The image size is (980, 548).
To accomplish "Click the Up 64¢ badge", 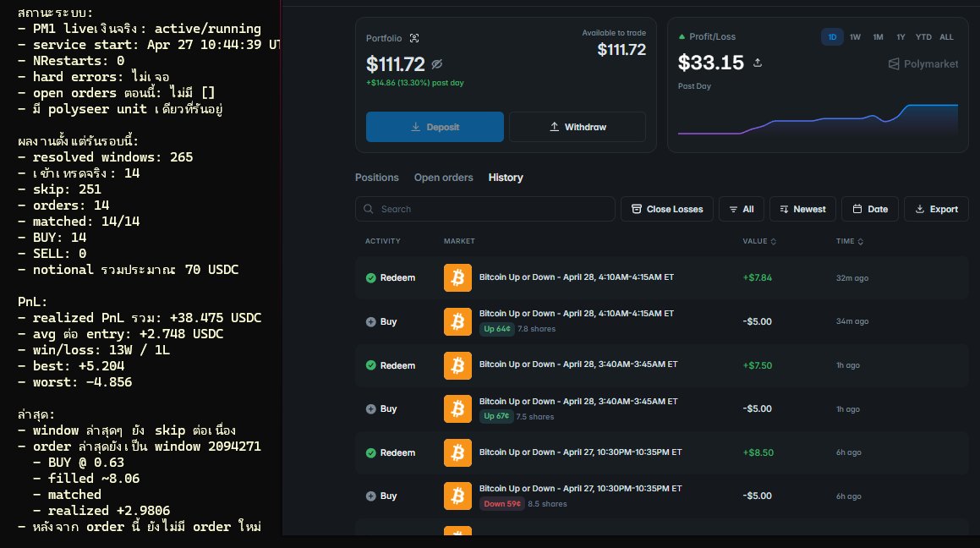I will (497, 329).
